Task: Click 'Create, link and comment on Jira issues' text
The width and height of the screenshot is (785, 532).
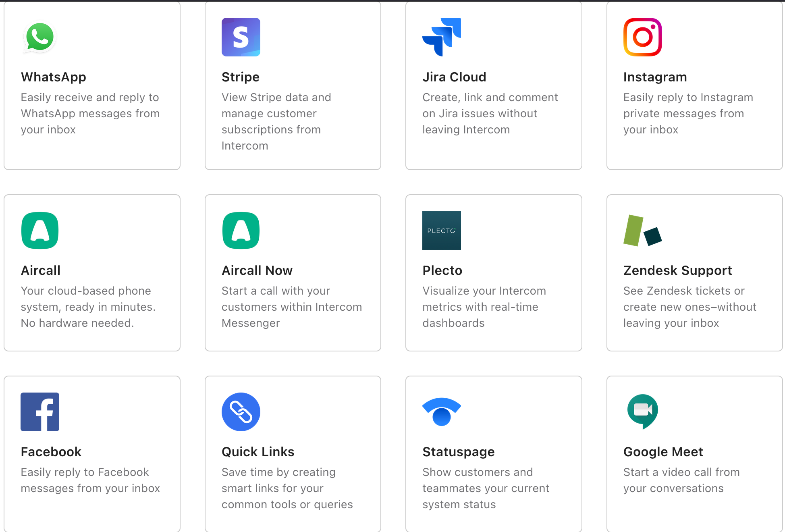Action: 490,113
